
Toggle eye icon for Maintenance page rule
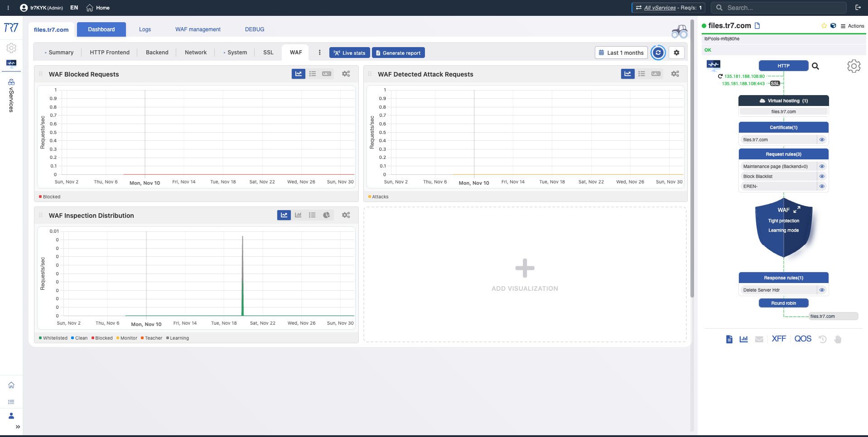point(822,166)
